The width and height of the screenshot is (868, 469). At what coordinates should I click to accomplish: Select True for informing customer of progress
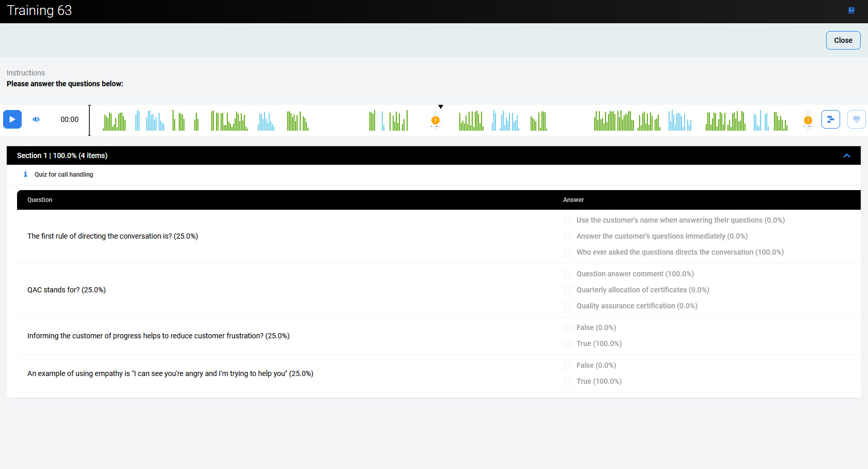pyautogui.click(x=567, y=344)
